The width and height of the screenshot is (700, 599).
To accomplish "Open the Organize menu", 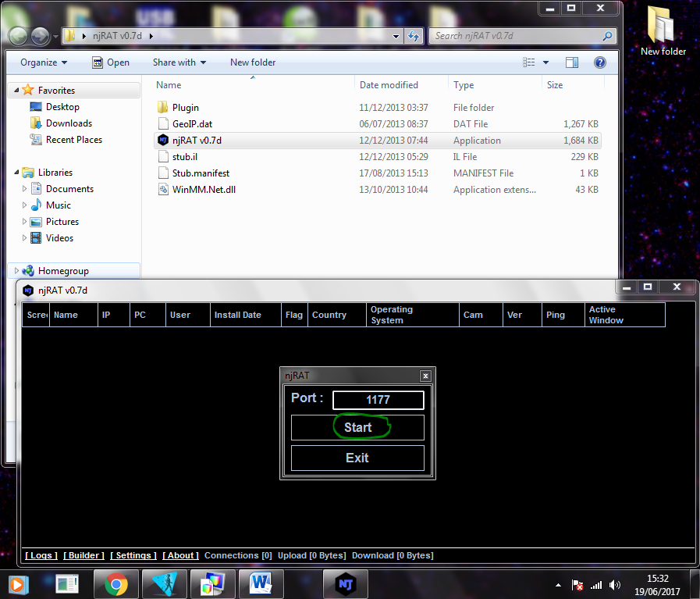I will 43,62.
